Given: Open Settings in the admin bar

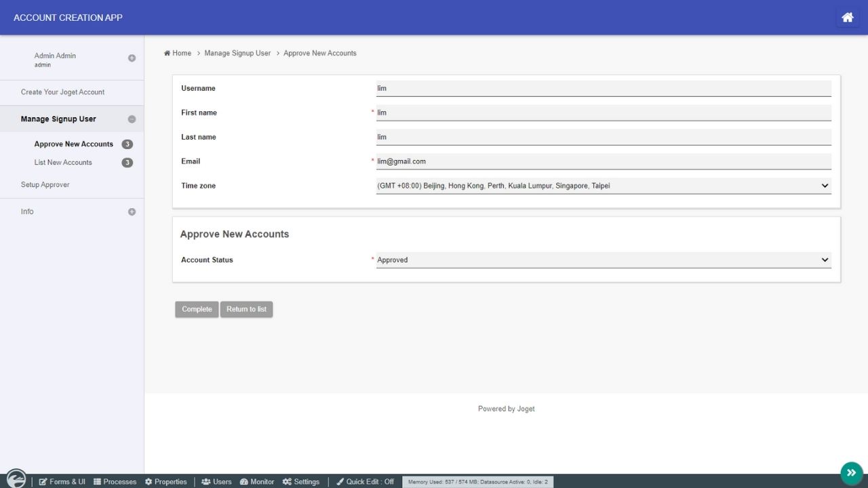Looking at the screenshot, I should (x=301, y=482).
